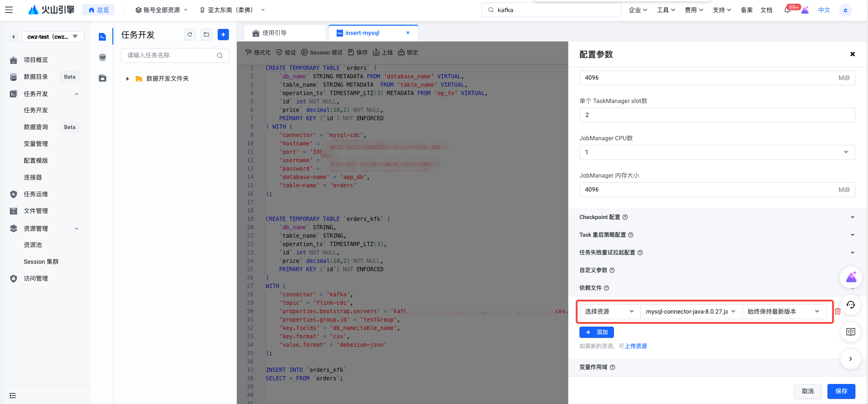Open Session 集群 in sidebar
Image resolution: width=868 pixels, height=404 pixels.
coord(41,261)
